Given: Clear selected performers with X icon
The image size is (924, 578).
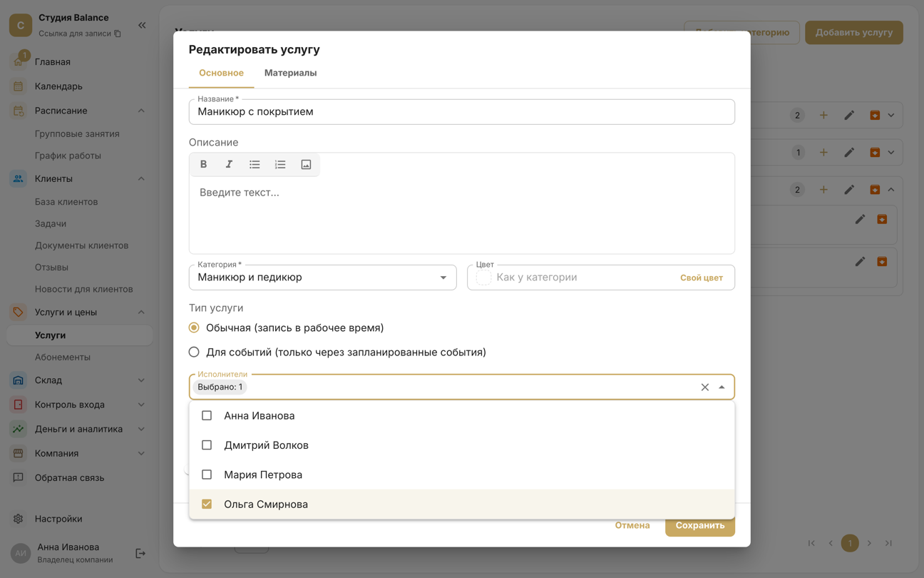Looking at the screenshot, I should [704, 387].
